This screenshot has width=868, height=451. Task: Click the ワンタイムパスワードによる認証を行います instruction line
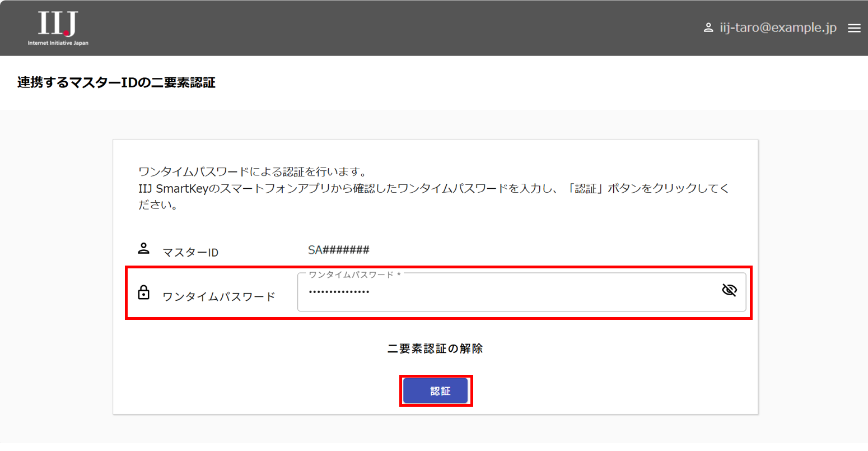pyautogui.click(x=252, y=171)
